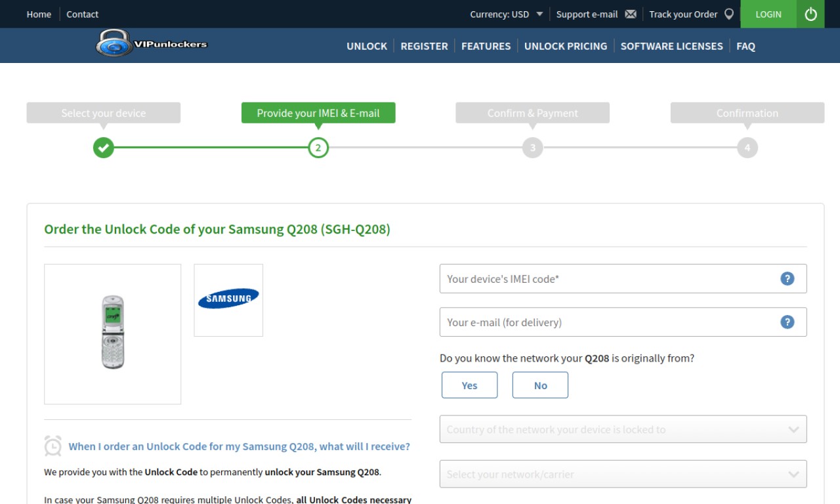
Task: Click the 'Do you know the network' question text
Action: pos(567,358)
